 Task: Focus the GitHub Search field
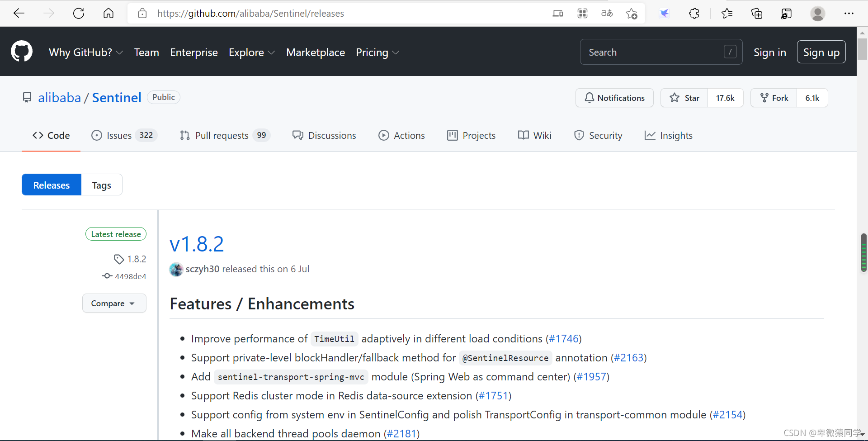(661, 52)
